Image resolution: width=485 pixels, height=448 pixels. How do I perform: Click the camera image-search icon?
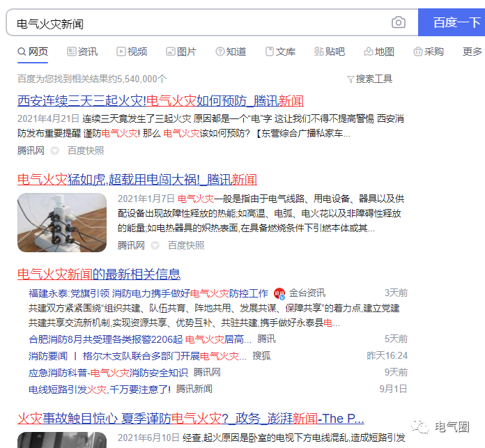coord(399,22)
